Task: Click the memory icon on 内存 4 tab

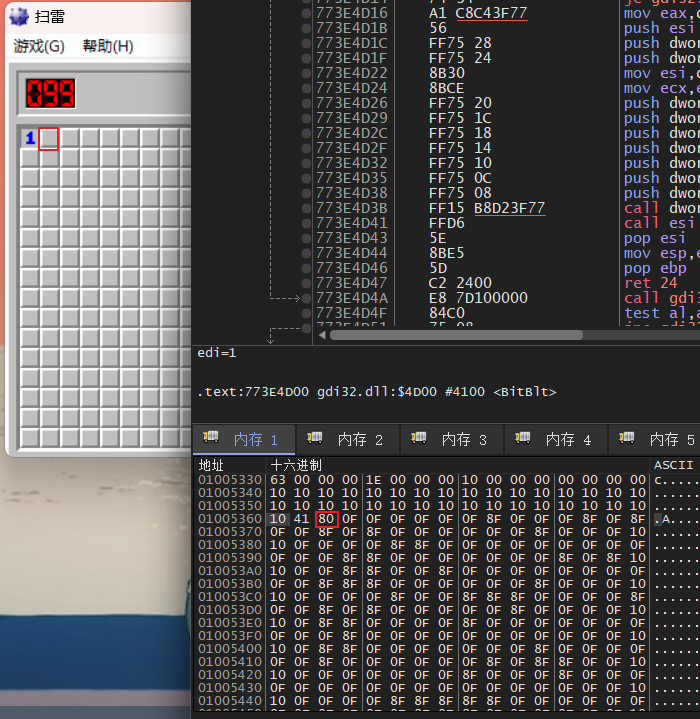Action: (x=523, y=437)
